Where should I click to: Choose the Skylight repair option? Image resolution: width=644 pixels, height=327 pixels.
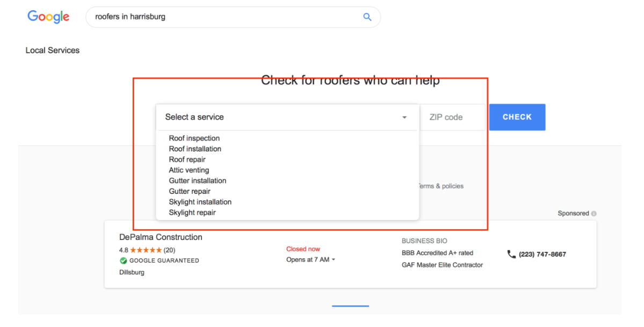click(x=192, y=213)
